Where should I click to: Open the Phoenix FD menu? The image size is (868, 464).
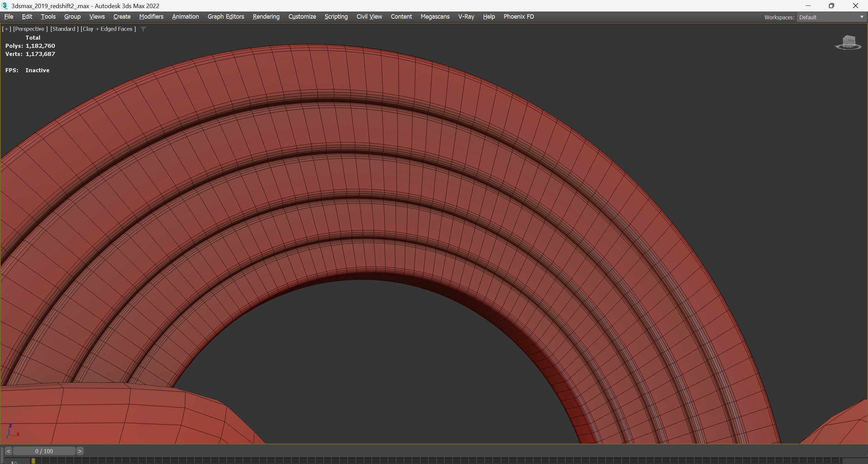[518, 17]
